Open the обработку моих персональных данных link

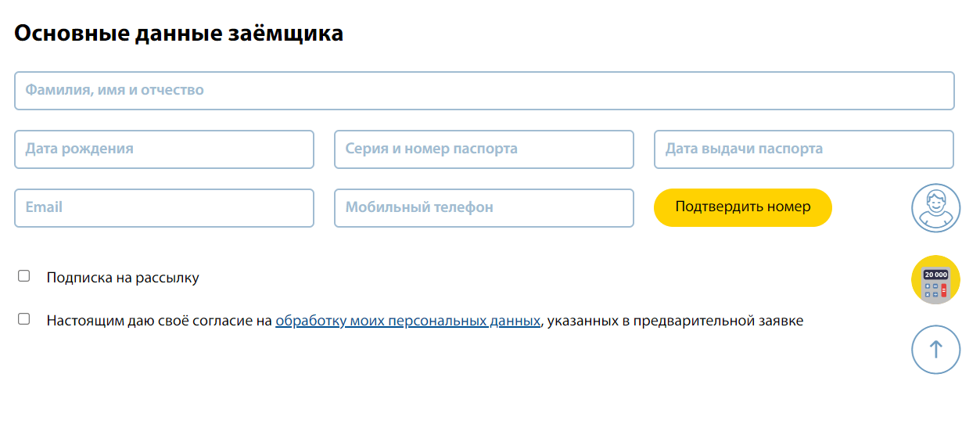click(407, 321)
